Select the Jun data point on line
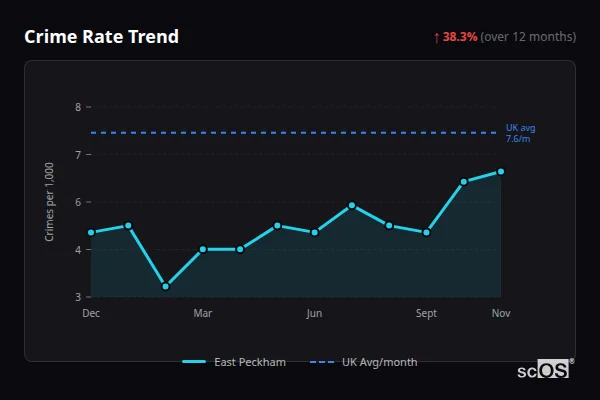Viewport: 600px width, 400px height. pos(315,232)
